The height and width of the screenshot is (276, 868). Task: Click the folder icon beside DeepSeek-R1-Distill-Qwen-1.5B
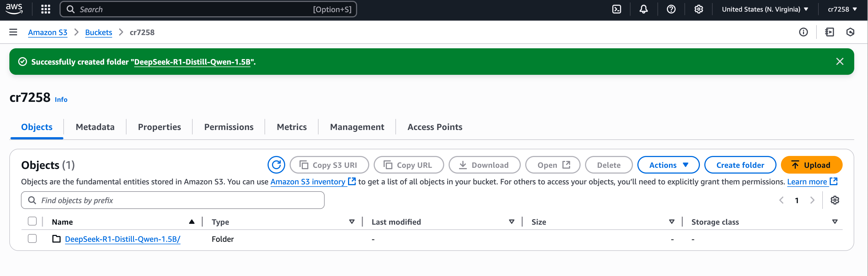[56, 239]
